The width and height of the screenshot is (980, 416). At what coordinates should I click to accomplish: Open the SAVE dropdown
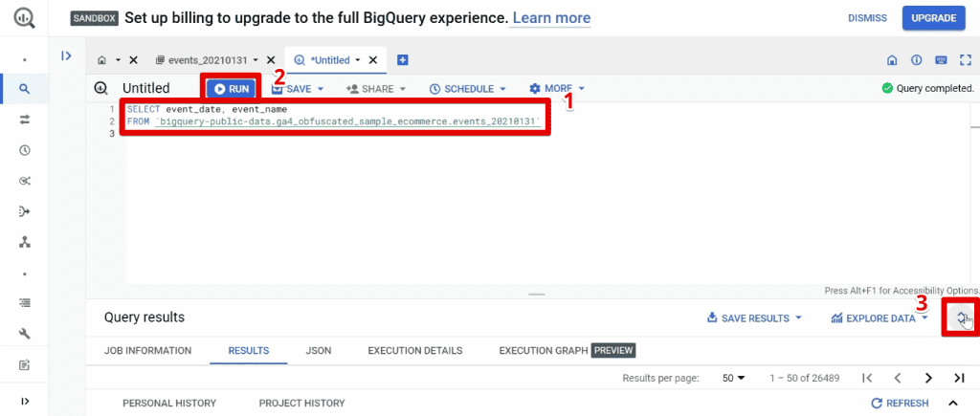298,89
